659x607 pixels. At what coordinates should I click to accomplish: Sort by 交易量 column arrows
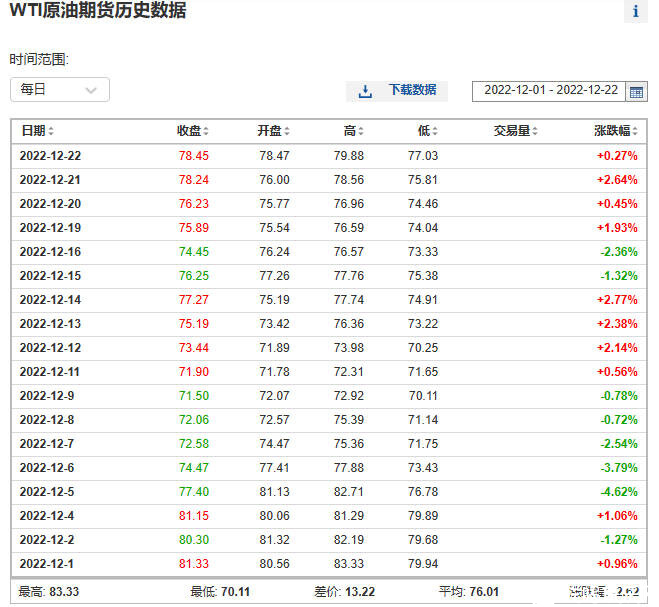click(535, 131)
